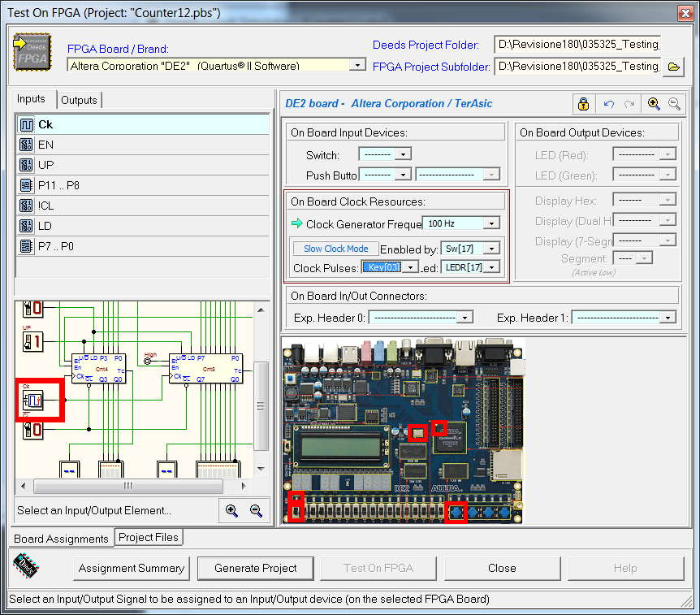Select the LD input signal
Image resolution: width=700 pixels, height=615 pixels.
tap(143, 226)
